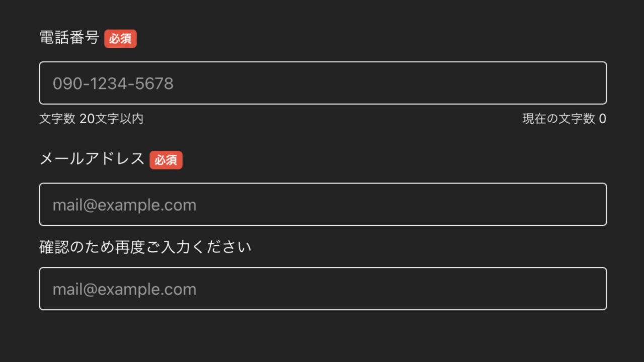This screenshot has height=362, width=644.
Task: Click the 必須 badge next to 電話番号
Action: click(120, 39)
